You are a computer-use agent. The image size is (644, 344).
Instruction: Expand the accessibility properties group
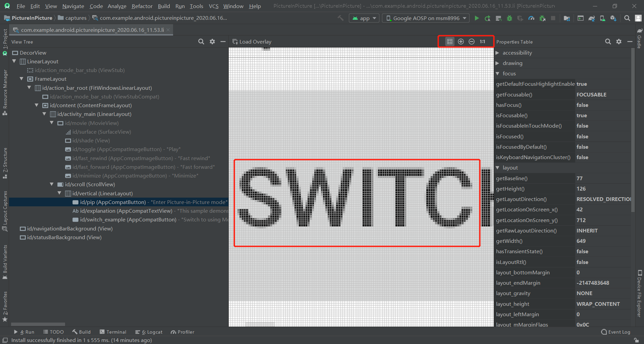click(x=497, y=53)
